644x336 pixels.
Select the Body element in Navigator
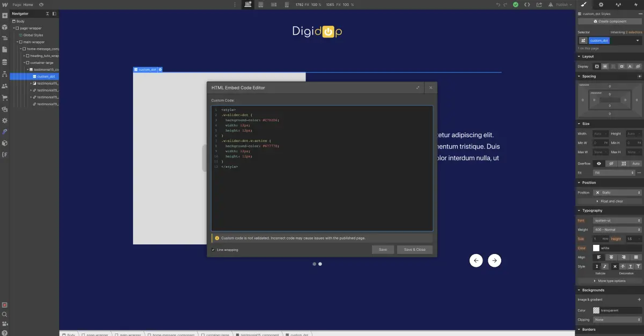[20, 21]
